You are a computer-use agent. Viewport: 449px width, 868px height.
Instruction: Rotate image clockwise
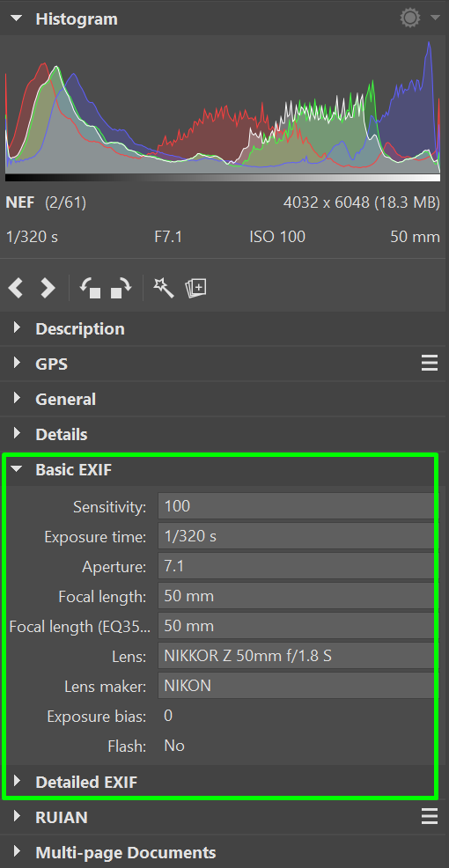121,288
